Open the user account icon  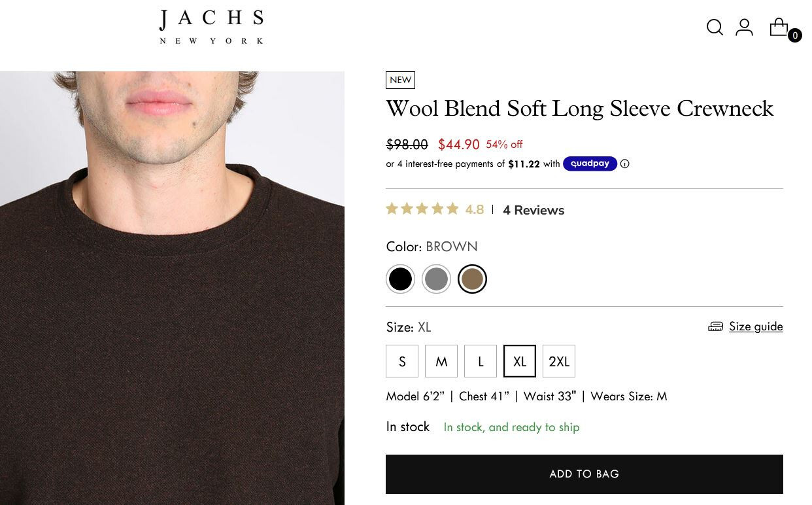tap(744, 27)
